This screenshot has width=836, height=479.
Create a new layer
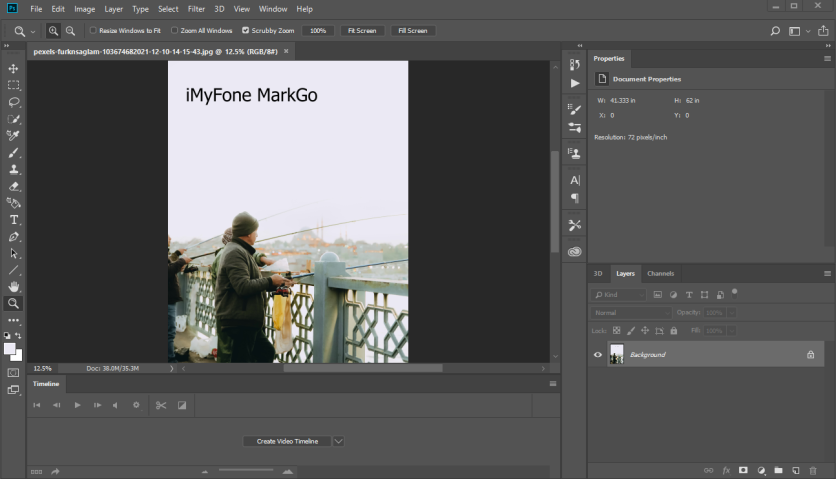(795, 470)
